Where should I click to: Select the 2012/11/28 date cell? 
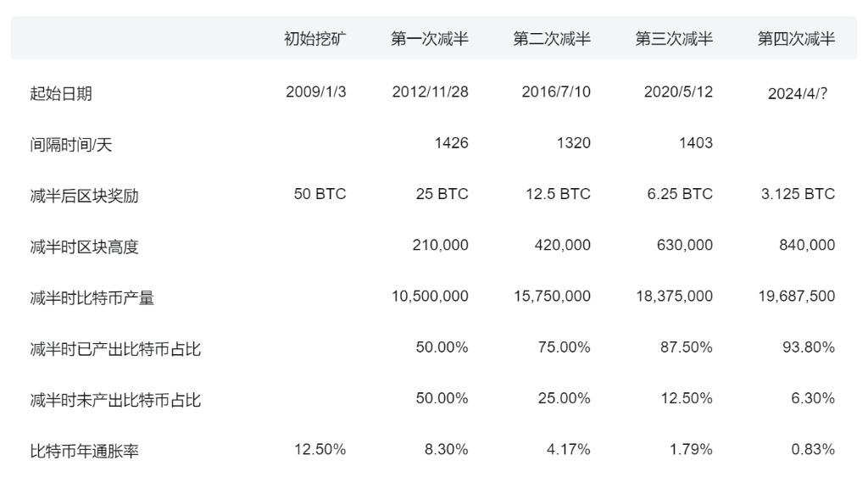[430, 92]
